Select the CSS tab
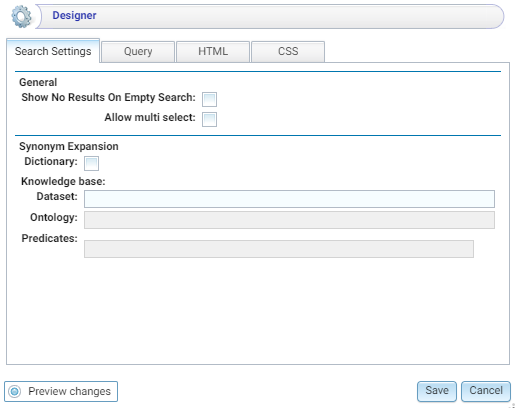516x408 pixels. tap(288, 52)
